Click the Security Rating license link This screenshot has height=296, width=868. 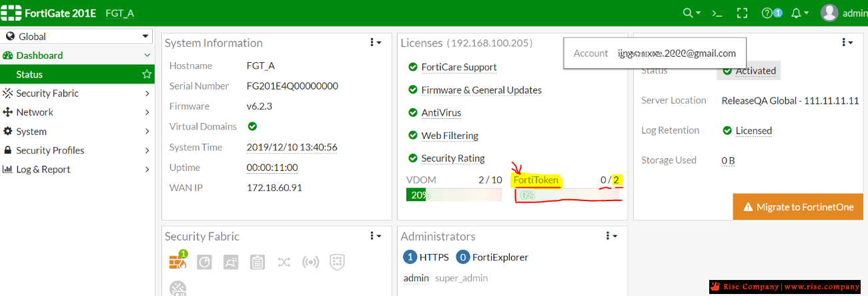453,158
